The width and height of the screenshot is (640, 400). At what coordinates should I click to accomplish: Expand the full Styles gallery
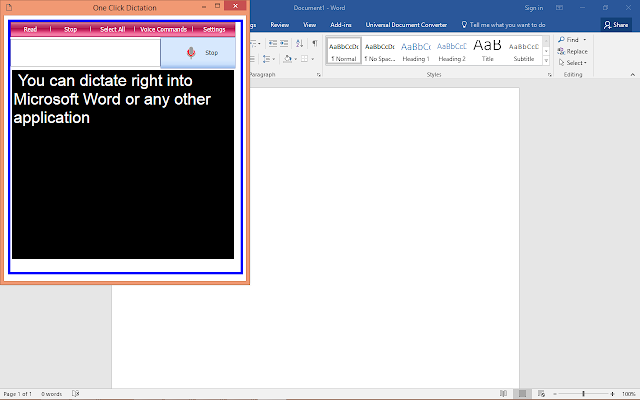[x=546, y=60]
